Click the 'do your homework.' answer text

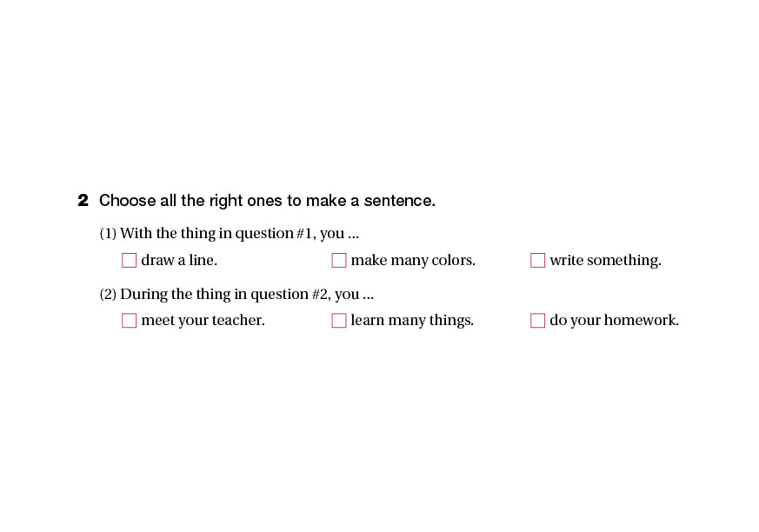coord(614,321)
